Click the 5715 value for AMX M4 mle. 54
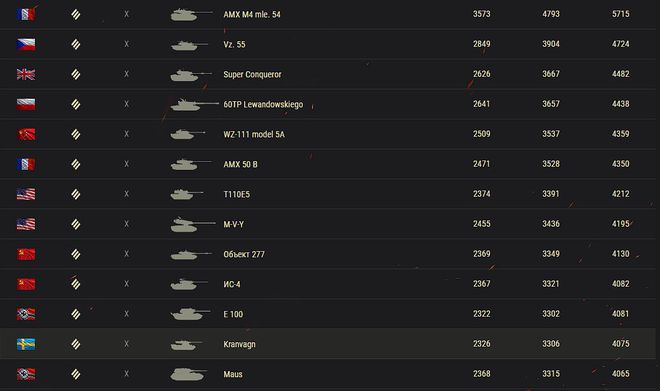Screen dimensions: 660x391 coord(621,14)
